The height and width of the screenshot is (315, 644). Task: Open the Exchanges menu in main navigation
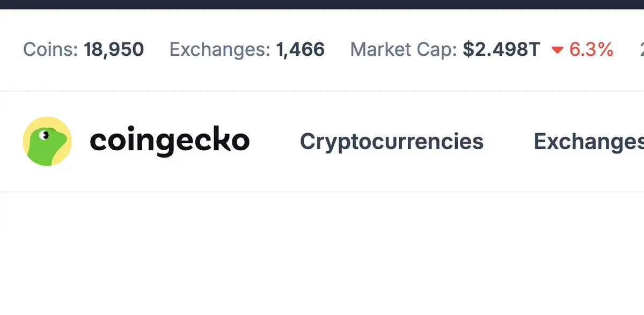point(589,141)
